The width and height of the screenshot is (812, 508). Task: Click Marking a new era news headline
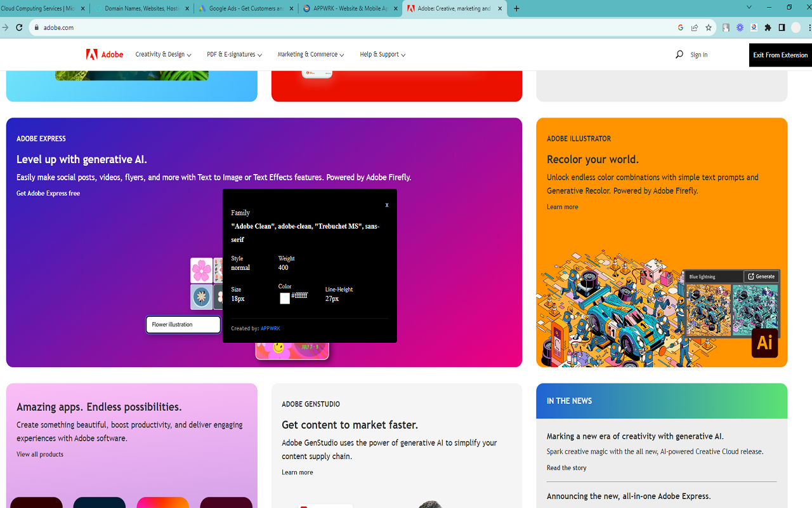pos(635,436)
